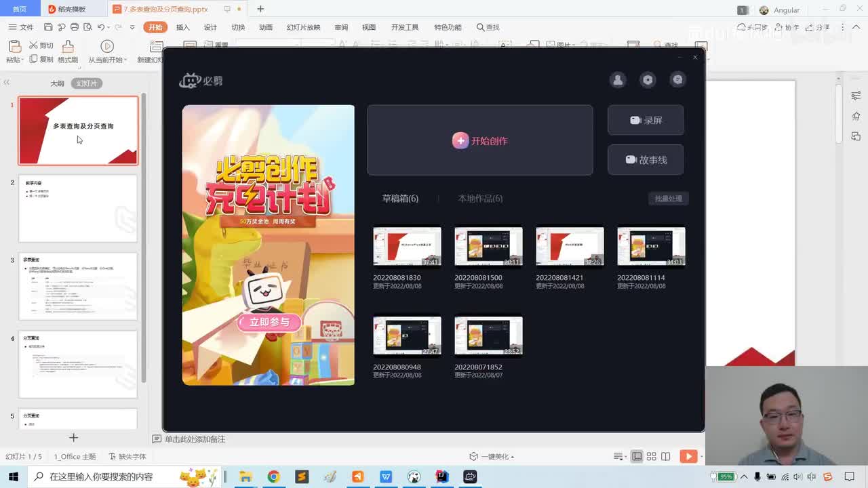Select the 插入 ribbon tab
868x488 pixels.
(x=183, y=27)
